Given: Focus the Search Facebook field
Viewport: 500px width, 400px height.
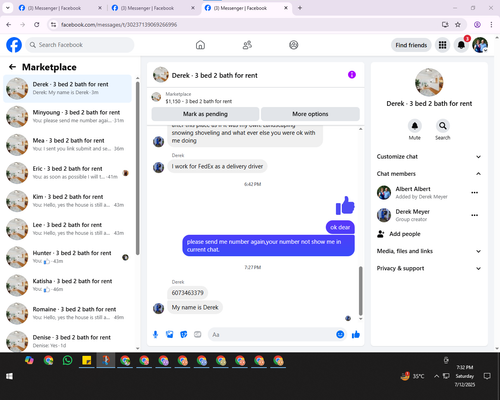Looking at the screenshot, I should (x=80, y=45).
